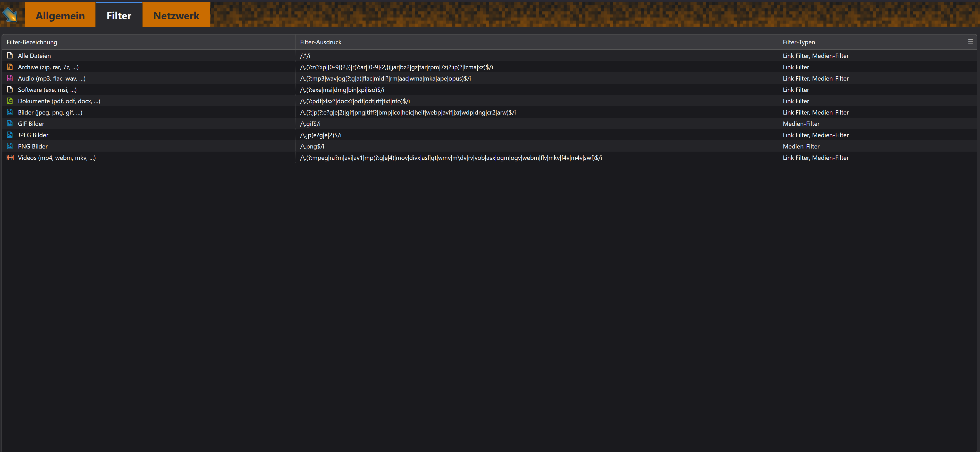This screenshot has height=452, width=980.
Task: Click Medien-Filter type for GIF Bilder
Action: (801, 124)
